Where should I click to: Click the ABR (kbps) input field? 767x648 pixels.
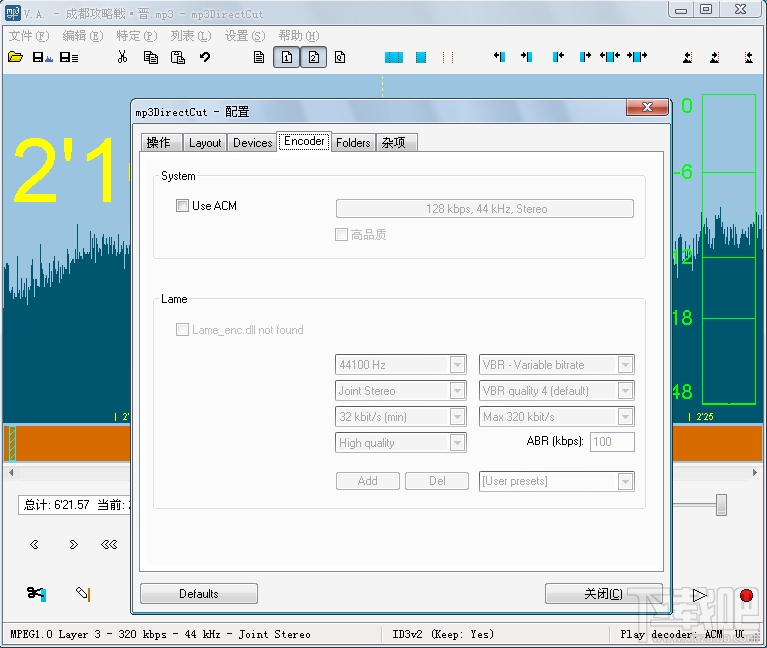click(x=612, y=442)
